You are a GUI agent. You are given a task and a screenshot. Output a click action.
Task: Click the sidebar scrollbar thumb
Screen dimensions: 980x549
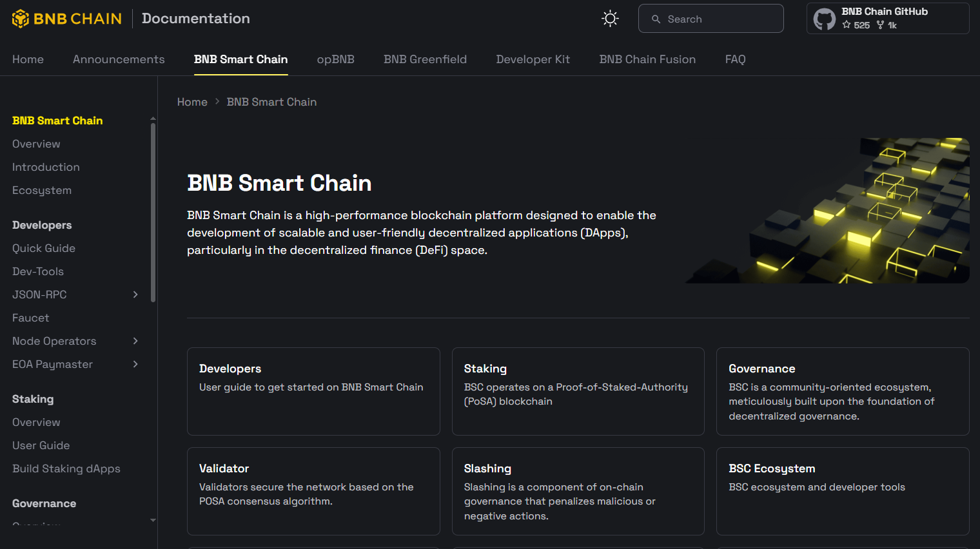pos(153,212)
